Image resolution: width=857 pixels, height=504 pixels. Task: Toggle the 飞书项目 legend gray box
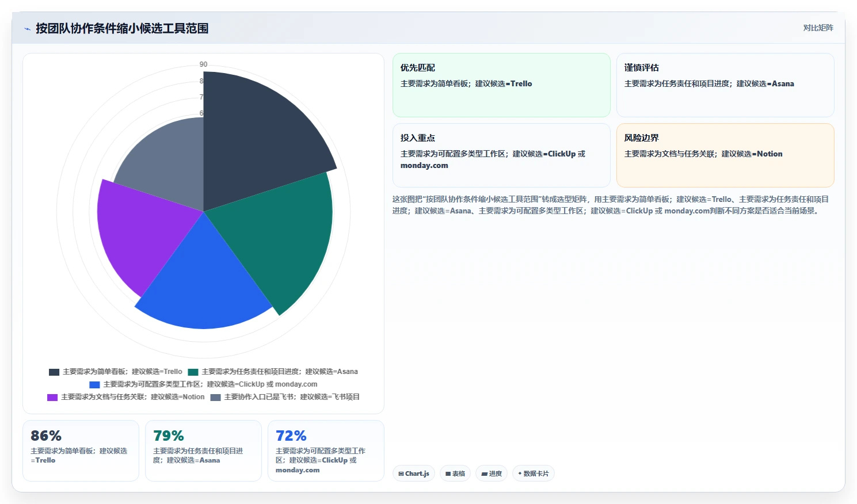[216, 398]
